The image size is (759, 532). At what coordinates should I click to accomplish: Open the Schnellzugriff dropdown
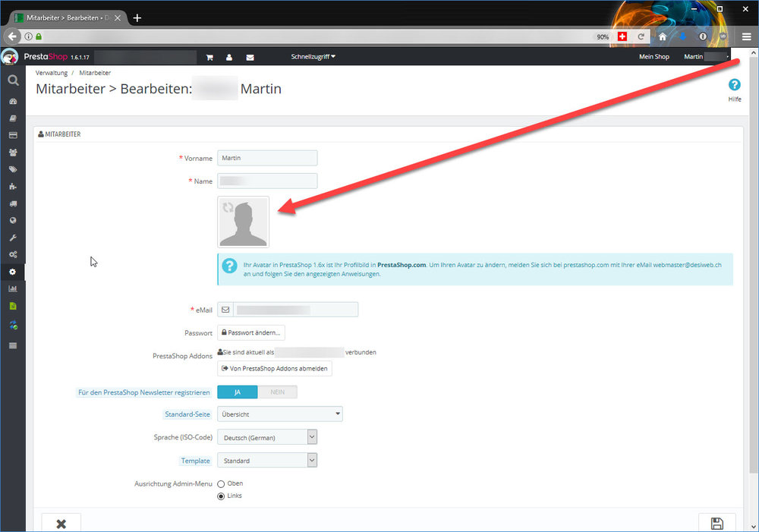pos(313,57)
